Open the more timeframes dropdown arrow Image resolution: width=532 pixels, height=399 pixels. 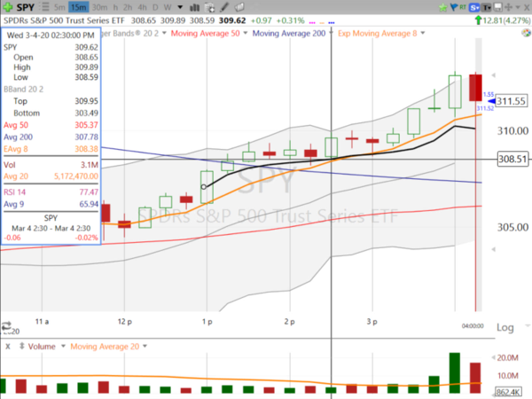[180, 7]
